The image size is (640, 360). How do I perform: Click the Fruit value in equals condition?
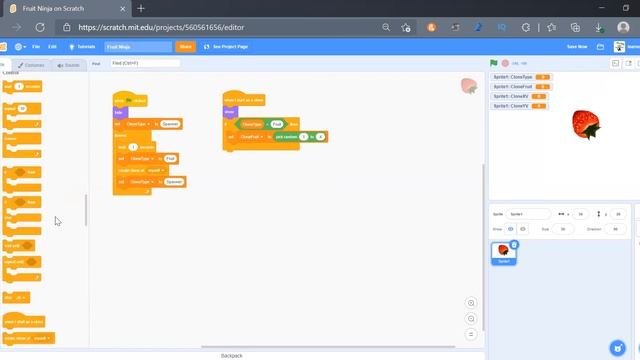(x=276, y=124)
